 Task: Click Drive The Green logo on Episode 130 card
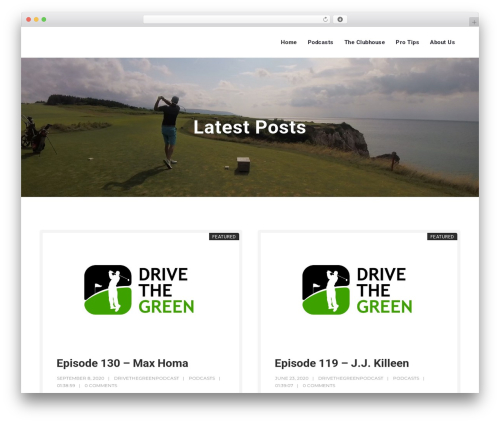tap(139, 290)
